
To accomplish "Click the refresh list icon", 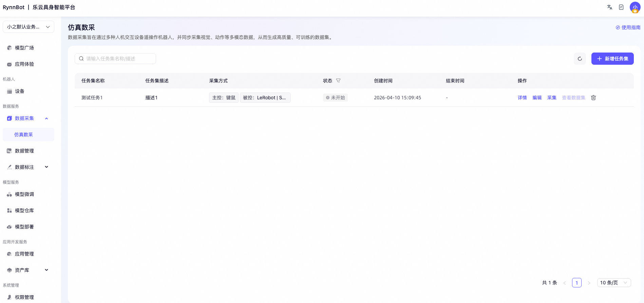I will pyautogui.click(x=580, y=59).
